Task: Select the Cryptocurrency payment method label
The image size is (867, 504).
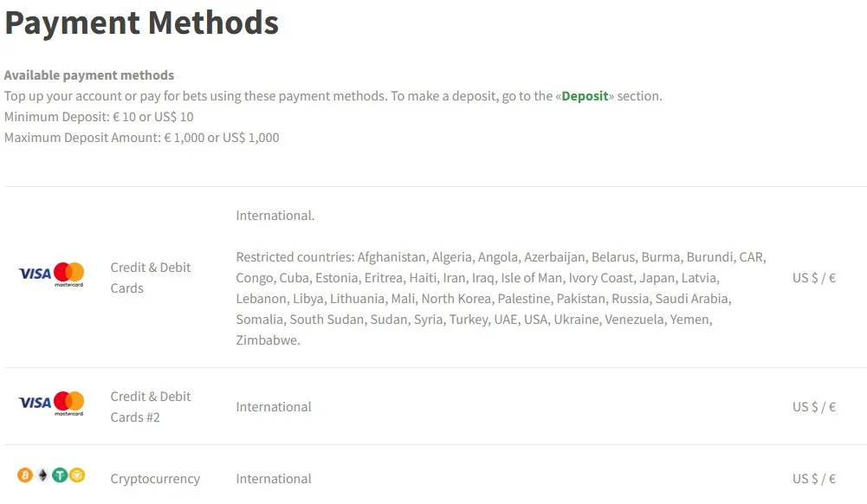Action: click(155, 479)
